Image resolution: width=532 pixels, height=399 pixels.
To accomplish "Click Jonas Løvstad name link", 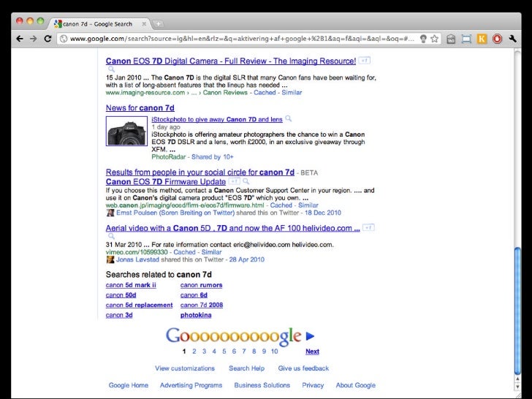I will click(x=137, y=259).
